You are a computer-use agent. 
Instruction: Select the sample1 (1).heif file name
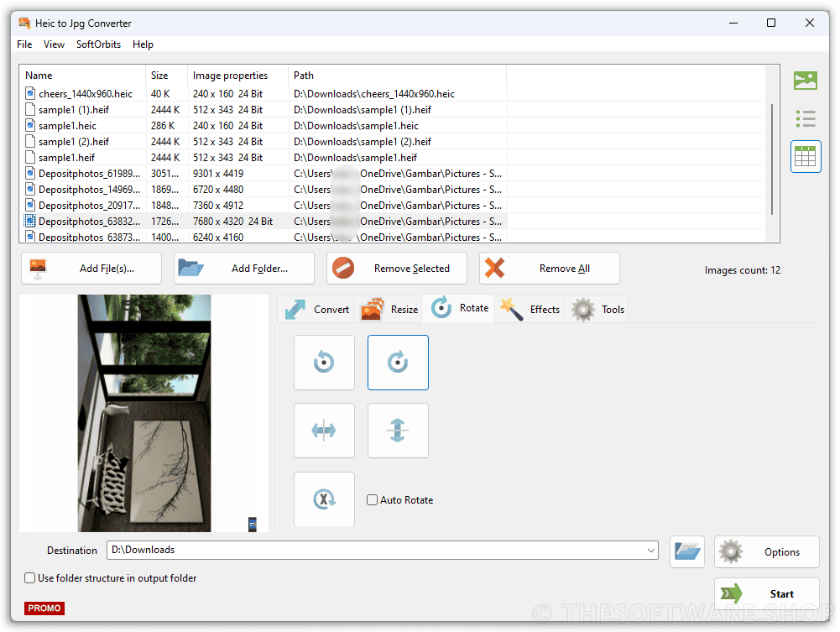(x=74, y=110)
